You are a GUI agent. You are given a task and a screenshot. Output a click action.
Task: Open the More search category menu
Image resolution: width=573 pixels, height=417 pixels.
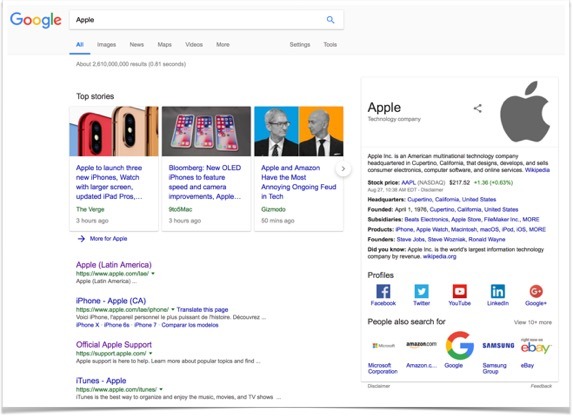223,45
